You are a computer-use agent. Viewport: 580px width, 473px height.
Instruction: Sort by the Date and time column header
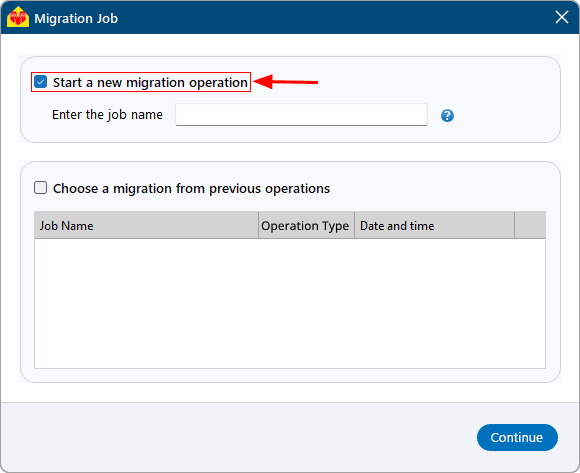(x=434, y=225)
